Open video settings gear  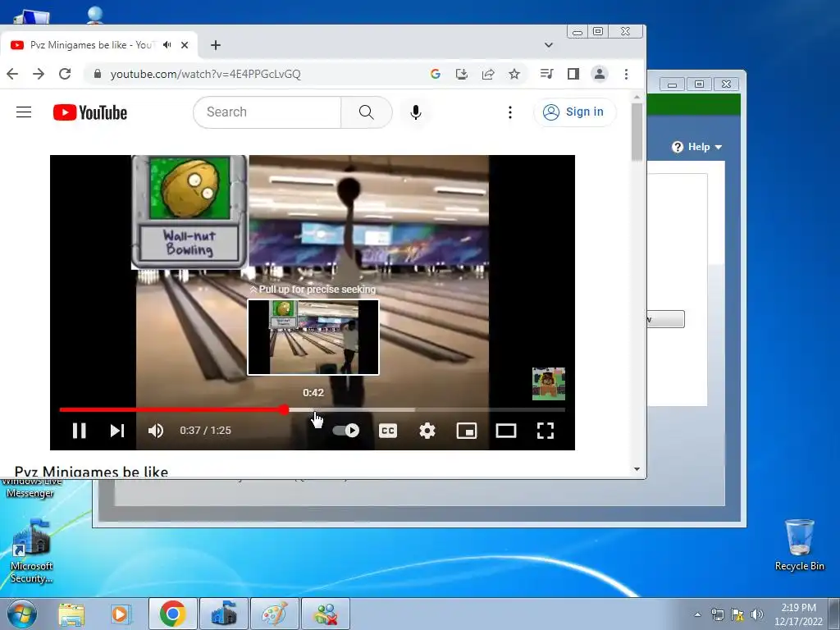click(427, 431)
